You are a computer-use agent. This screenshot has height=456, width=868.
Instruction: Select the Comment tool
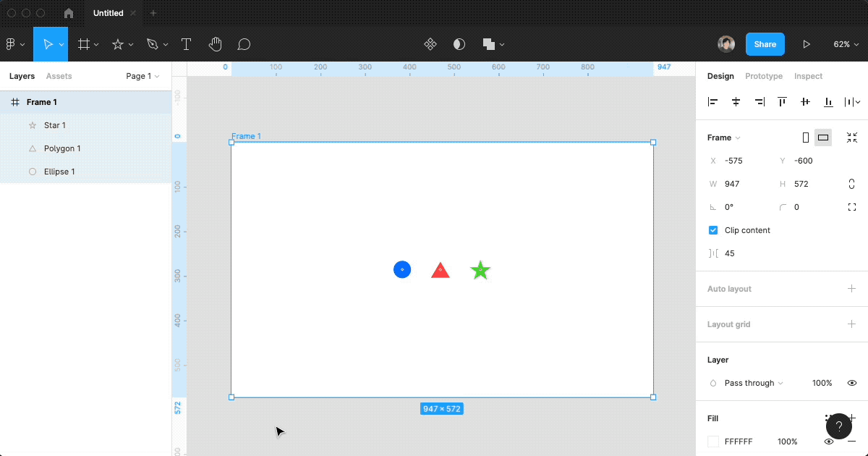pyautogui.click(x=244, y=44)
